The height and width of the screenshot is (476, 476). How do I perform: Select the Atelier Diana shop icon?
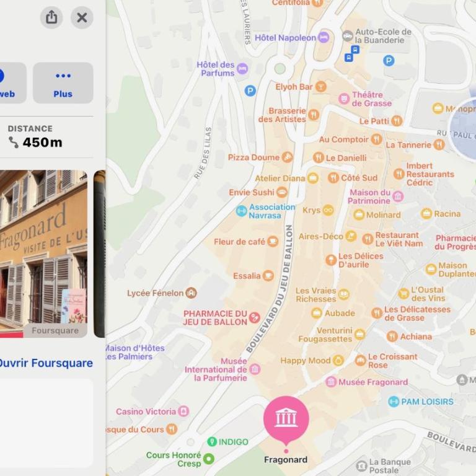[x=312, y=178]
